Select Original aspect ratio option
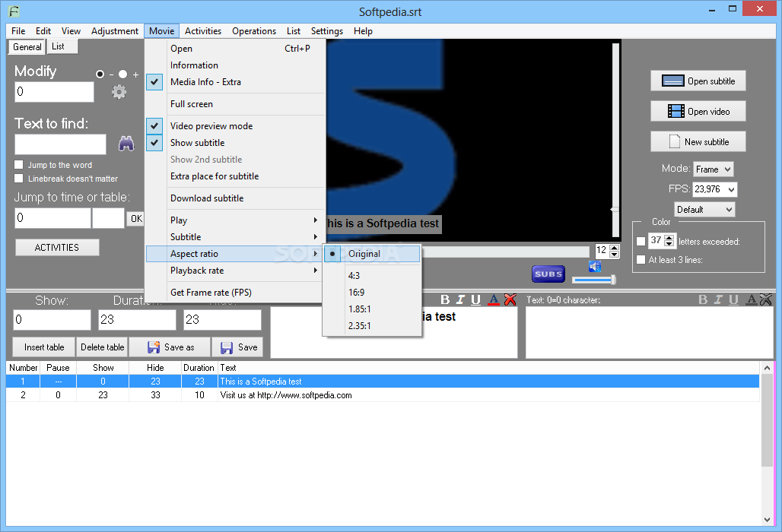This screenshot has width=782, height=532. pyautogui.click(x=372, y=254)
